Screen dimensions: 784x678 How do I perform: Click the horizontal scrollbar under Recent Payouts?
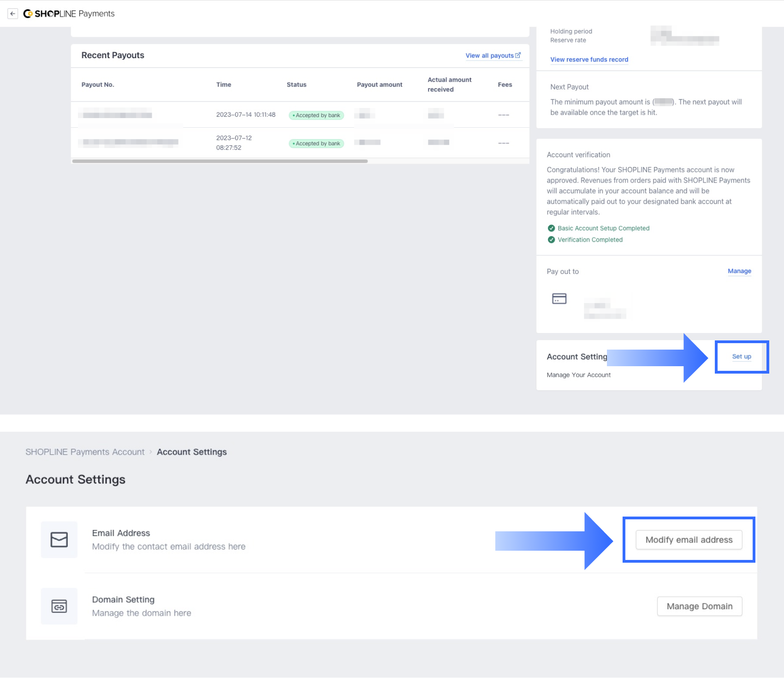coord(220,161)
